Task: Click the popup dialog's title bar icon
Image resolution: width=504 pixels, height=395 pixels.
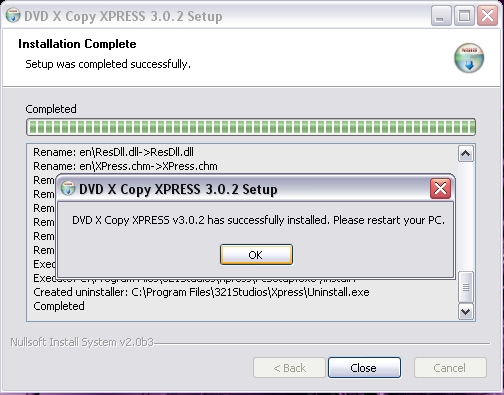Action: 68,189
